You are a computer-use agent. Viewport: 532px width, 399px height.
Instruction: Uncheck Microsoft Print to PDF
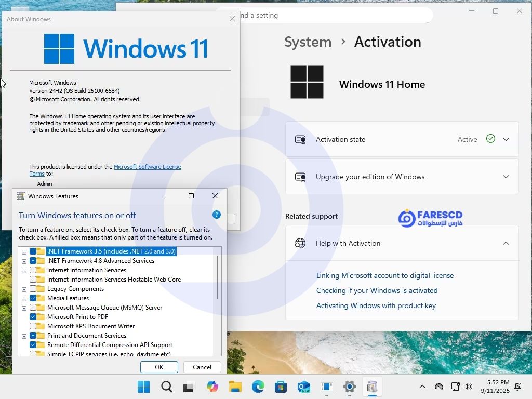(33, 317)
